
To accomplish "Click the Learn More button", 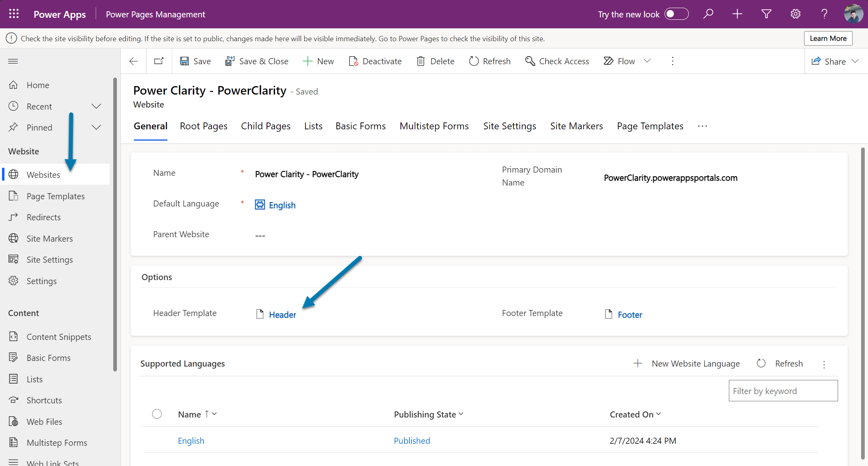I will (x=828, y=38).
